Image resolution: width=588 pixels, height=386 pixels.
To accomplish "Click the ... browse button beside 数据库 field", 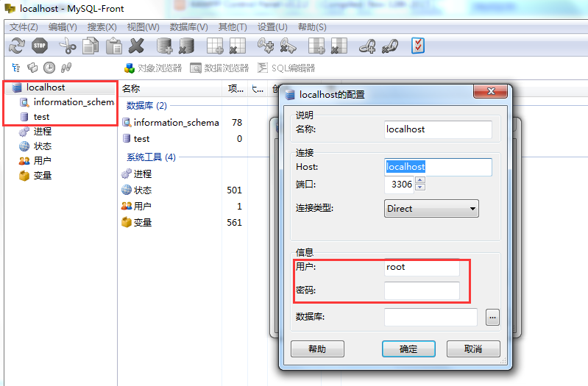I will tap(492, 318).
